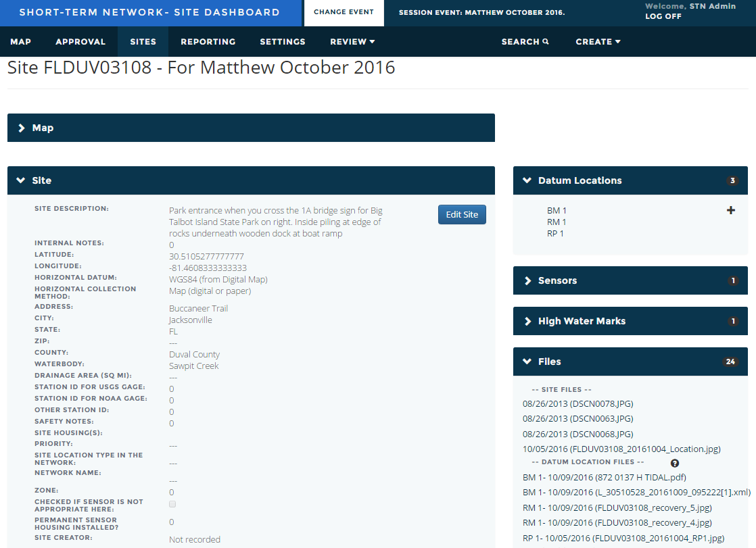Open the APPROVAL menu item

(80, 41)
